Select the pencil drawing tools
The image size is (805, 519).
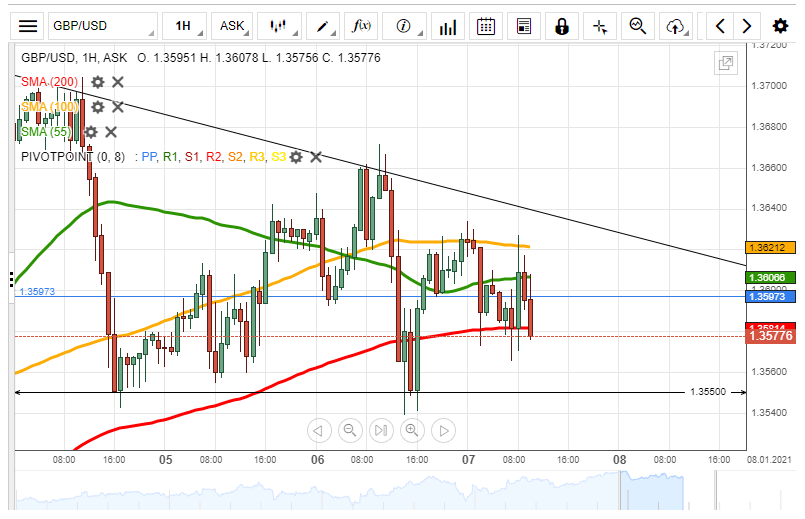pyautogui.click(x=323, y=26)
